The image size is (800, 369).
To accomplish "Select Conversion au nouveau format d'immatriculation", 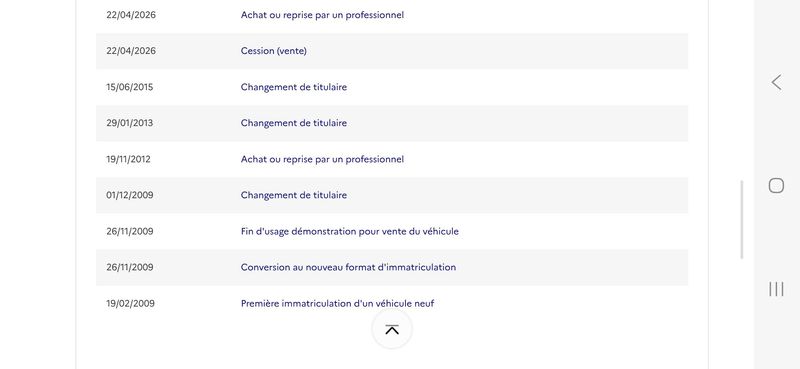I will [x=348, y=267].
